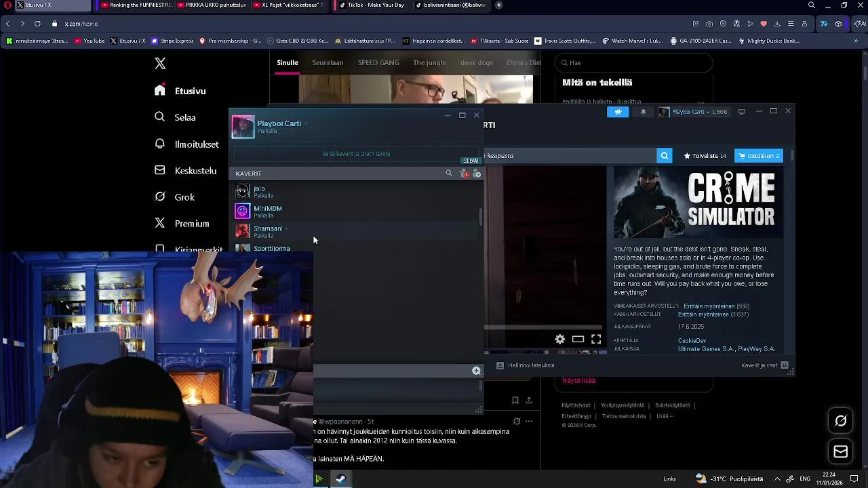
Task: Click Crime Simulator game banner image
Action: click(698, 203)
